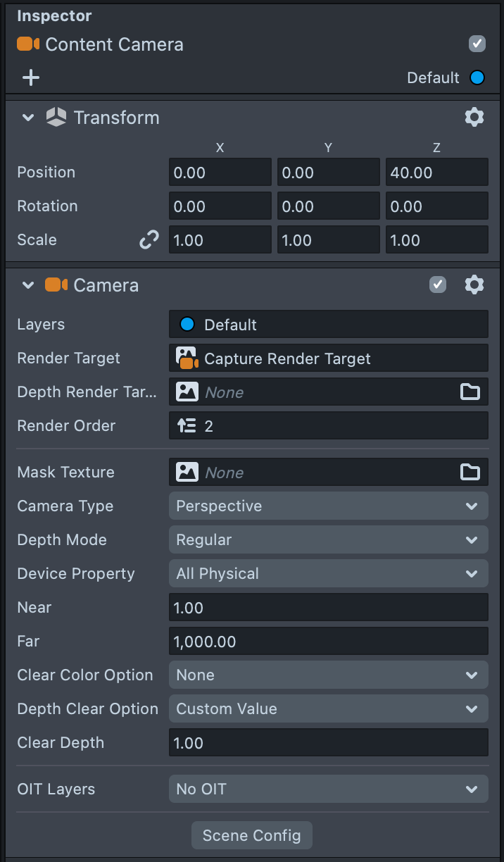Click the Capture Render Target icon
Image resolution: width=504 pixels, height=862 pixels.
(x=187, y=358)
